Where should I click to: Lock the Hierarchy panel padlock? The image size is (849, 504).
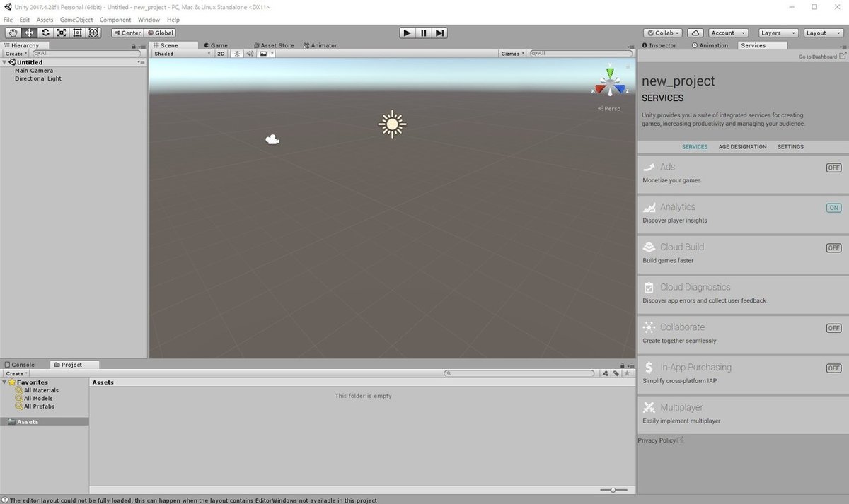[x=134, y=46]
